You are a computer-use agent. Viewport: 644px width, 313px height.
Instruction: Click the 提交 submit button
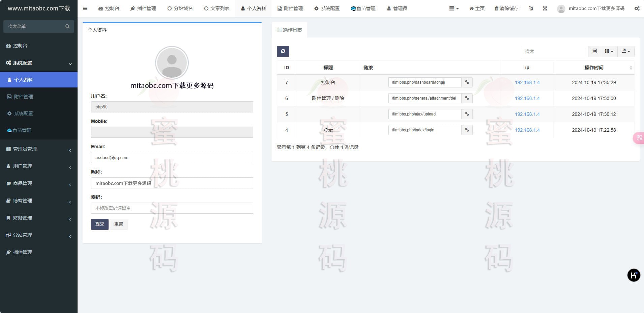(99, 224)
